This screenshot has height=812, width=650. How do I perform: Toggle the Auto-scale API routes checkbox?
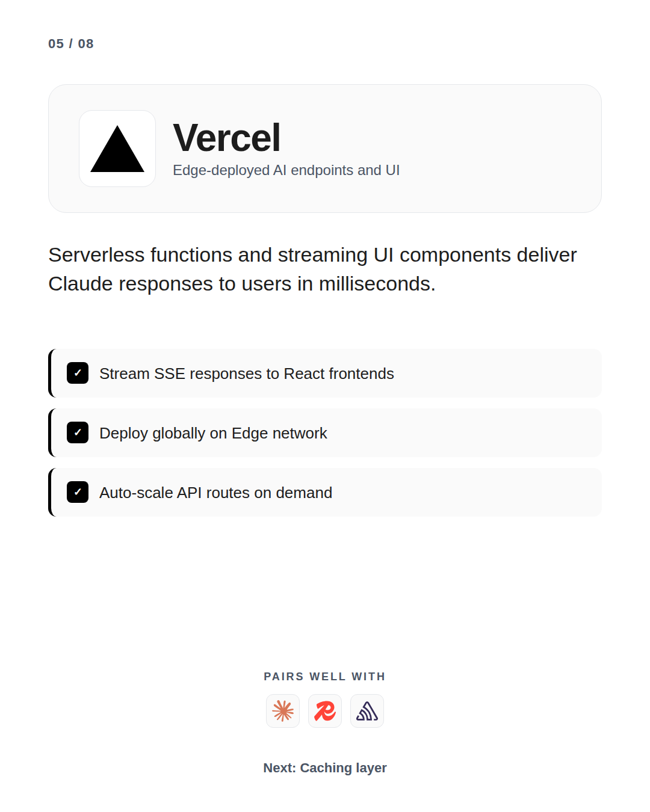pos(78,492)
